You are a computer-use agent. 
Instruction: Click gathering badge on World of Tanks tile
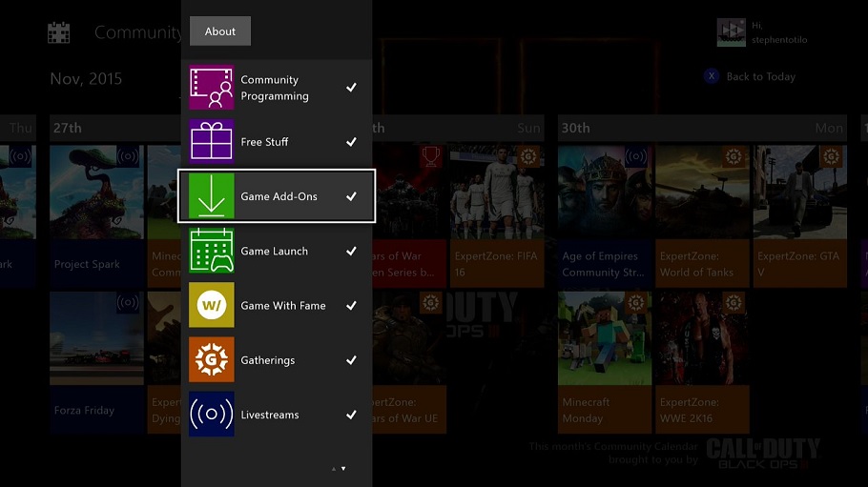click(x=734, y=156)
